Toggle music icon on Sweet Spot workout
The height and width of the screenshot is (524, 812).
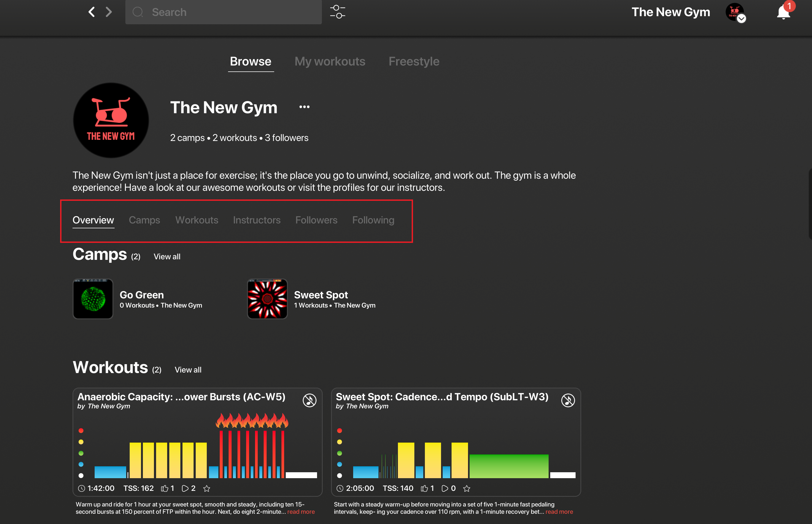[x=568, y=400]
